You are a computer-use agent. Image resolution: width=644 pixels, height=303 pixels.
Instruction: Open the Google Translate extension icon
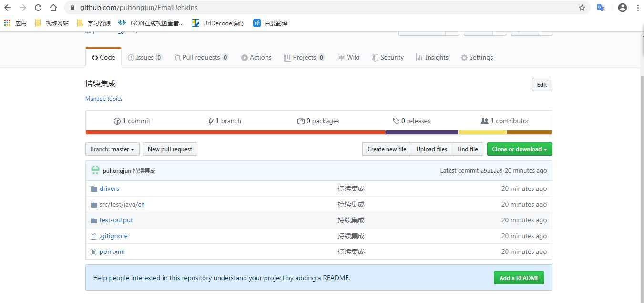coord(601,8)
